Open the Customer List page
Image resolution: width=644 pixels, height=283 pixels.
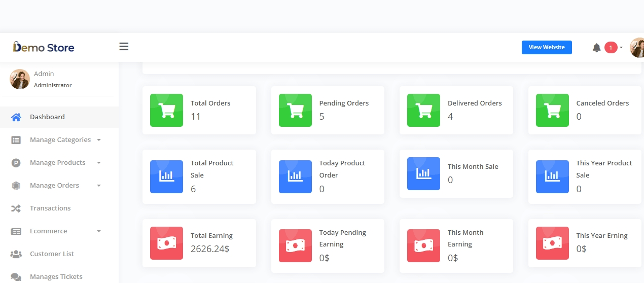52,254
